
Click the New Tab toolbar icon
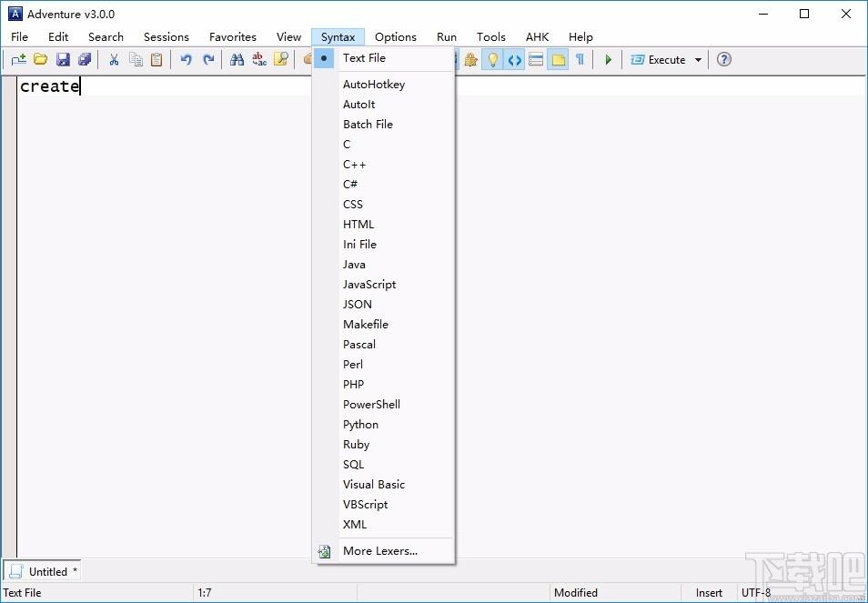[19, 59]
